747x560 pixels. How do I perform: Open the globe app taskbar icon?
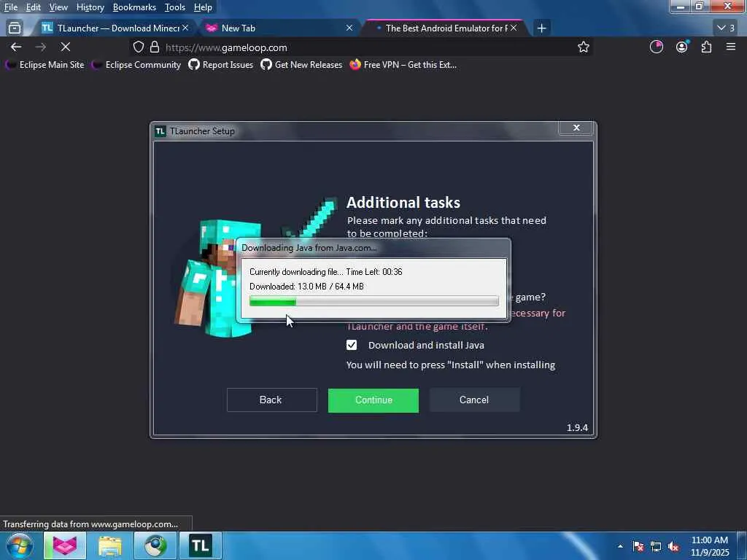click(155, 545)
